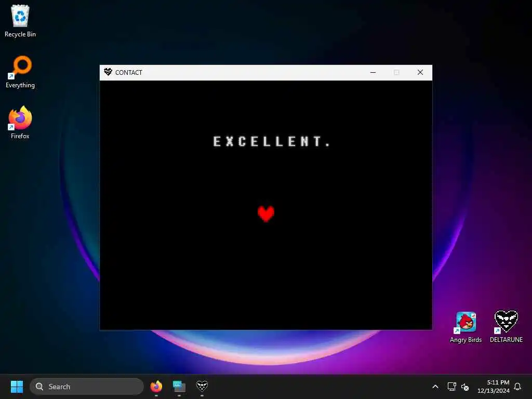Select the Everything search shortcut
Image resolution: width=532 pixels, height=399 pixels.
[x=20, y=72]
